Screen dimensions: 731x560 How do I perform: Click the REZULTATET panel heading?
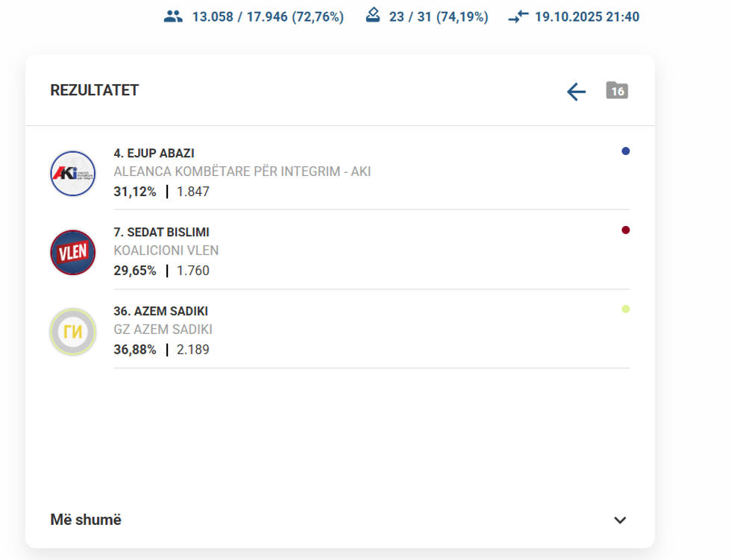click(95, 90)
